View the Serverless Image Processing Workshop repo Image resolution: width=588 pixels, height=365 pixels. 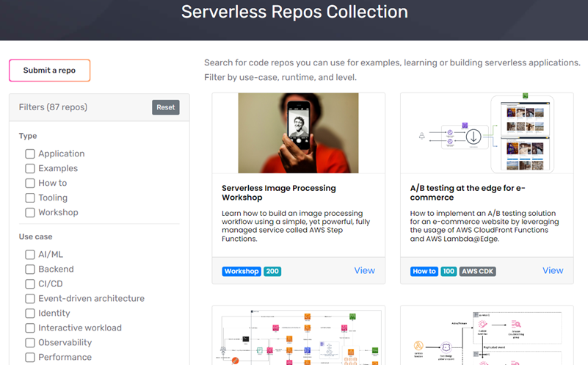pos(365,270)
